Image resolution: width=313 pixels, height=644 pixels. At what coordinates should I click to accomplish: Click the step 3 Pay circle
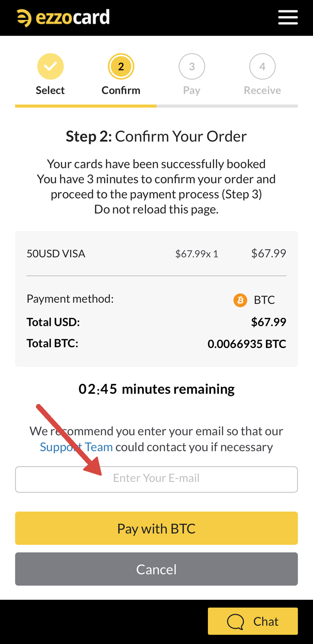point(191,67)
